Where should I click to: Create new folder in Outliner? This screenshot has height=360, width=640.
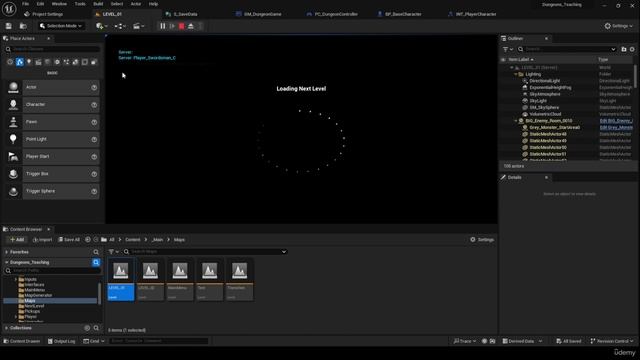click(x=624, y=49)
